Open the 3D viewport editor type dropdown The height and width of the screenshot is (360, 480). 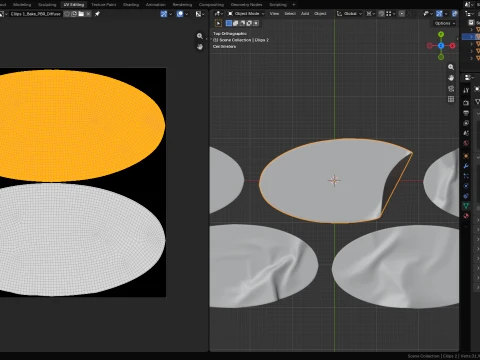click(218, 14)
